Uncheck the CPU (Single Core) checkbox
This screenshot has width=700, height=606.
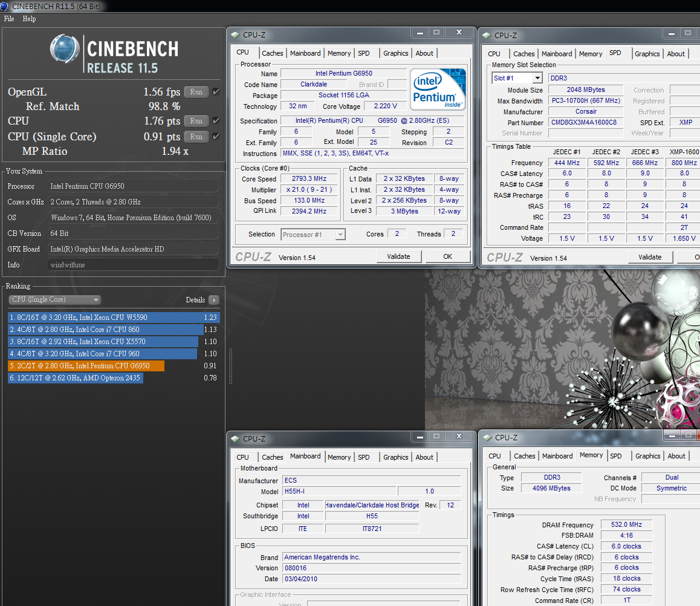(x=216, y=137)
